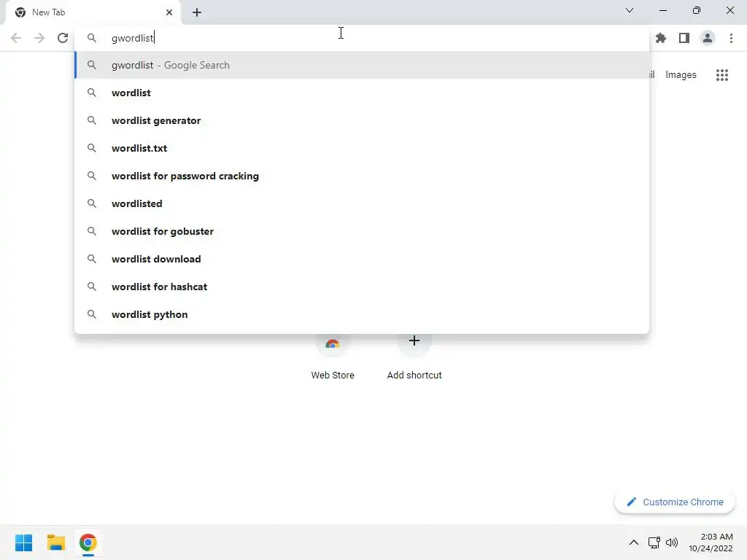747x560 pixels.
Task: Toggle the side panel icon
Action: point(684,38)
